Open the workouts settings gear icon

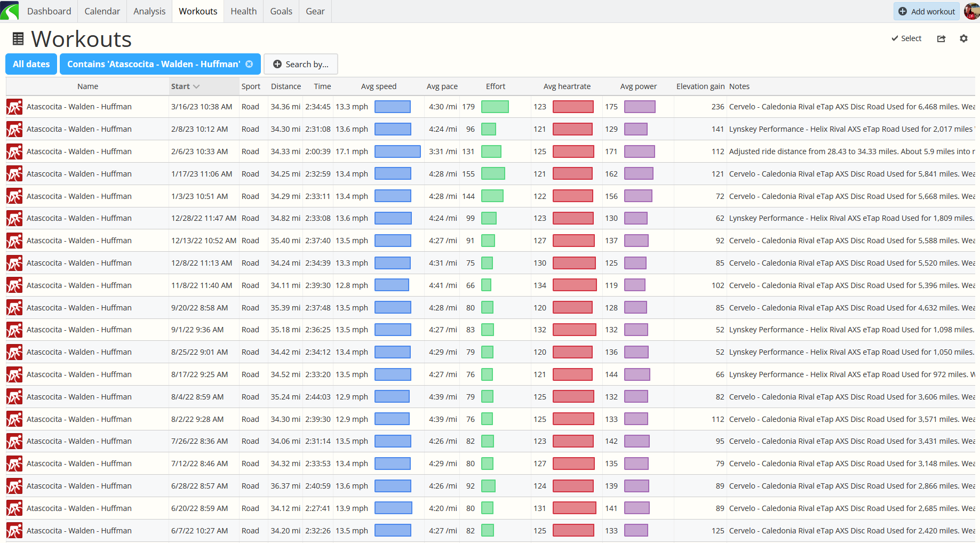click(963, 38)
